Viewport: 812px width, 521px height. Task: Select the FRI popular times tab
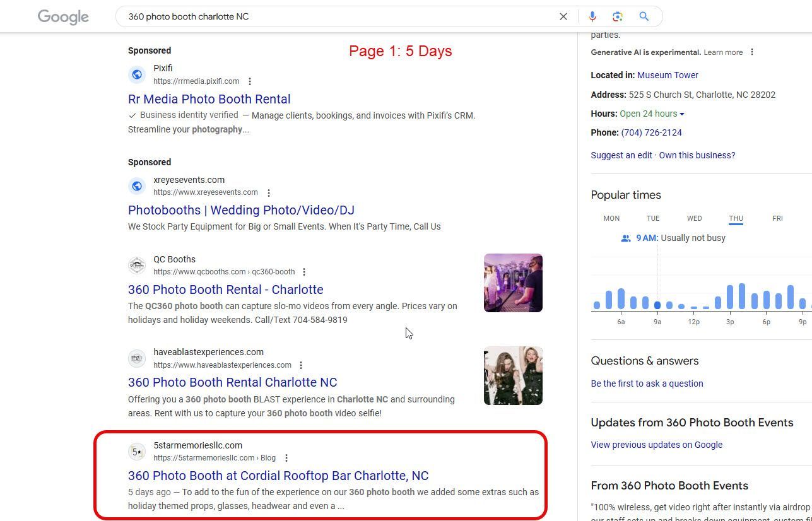point(777,218)
